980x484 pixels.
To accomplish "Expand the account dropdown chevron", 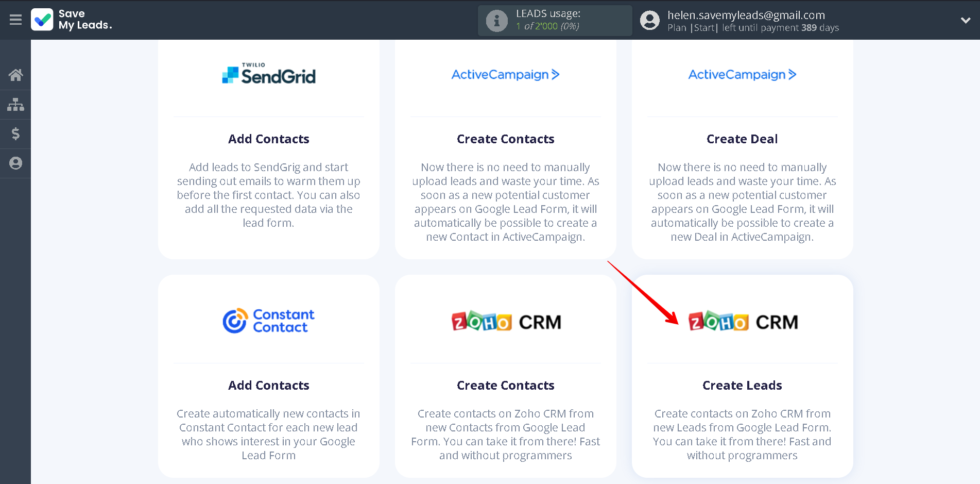I will click(x=966, y=21).
